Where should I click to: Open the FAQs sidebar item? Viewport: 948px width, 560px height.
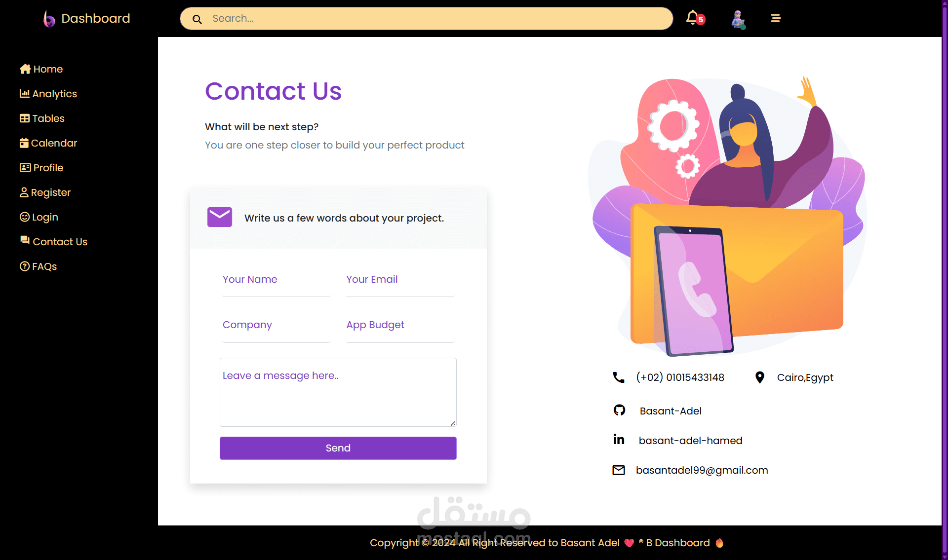[x=38, y=266]
